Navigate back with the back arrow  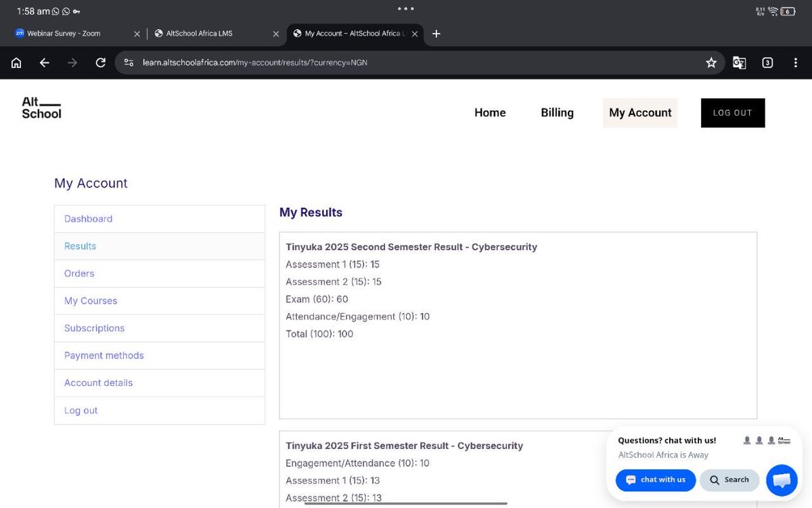click(44, 63)
